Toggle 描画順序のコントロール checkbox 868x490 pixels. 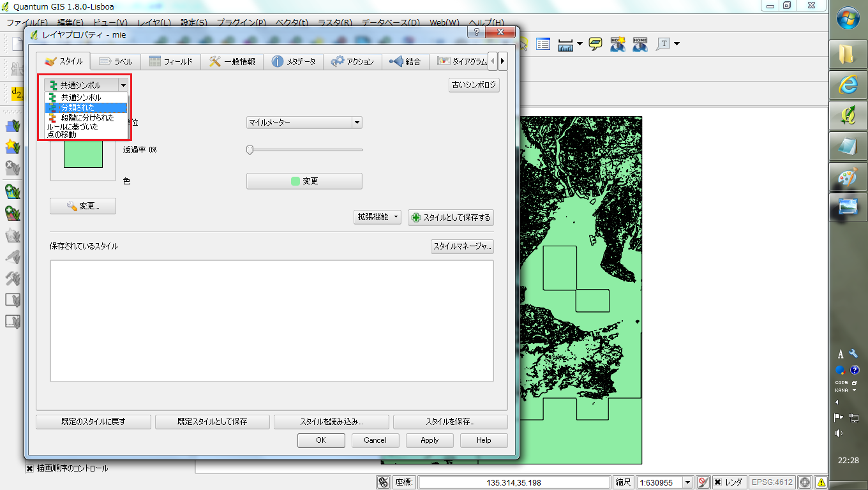(30, 468)
